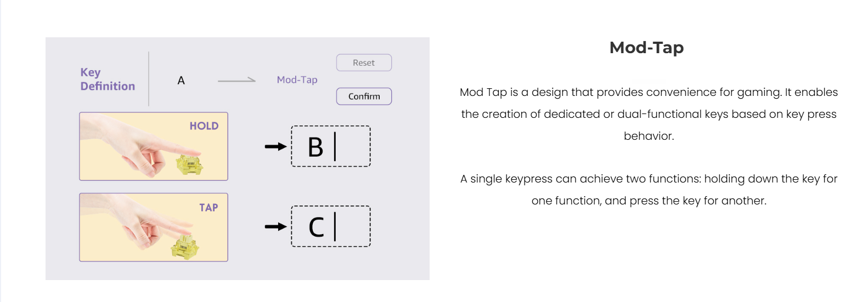Click the yellow switch in HOLD image
Image resolution: width=868 pixels, height=302 pixels.
(x=189, y=163)
